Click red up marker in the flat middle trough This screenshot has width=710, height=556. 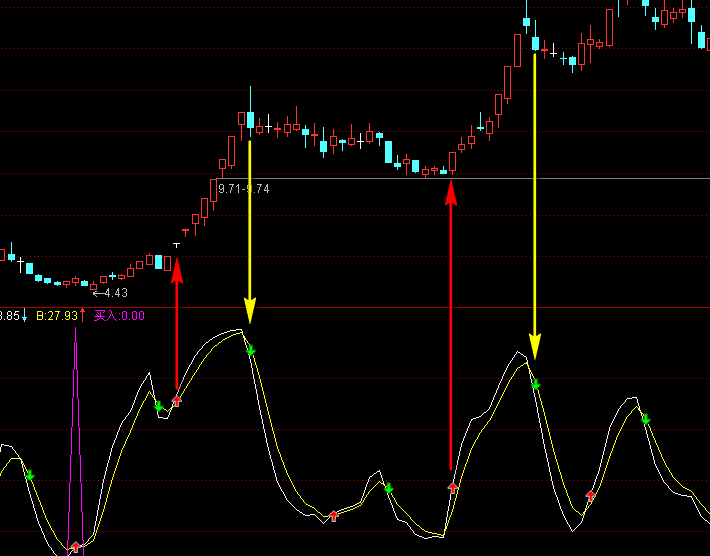pyautogui.click(x=334, y=516)
